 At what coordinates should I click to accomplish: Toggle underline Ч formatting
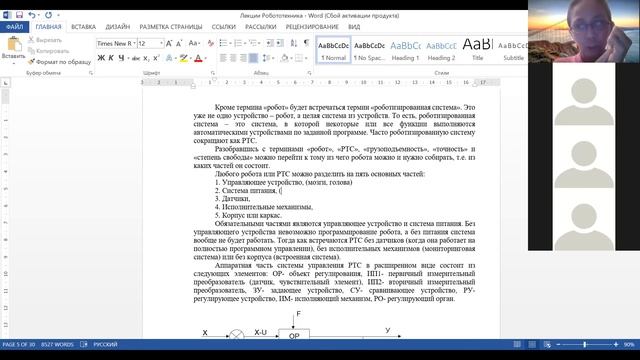(x=121, y=58)
